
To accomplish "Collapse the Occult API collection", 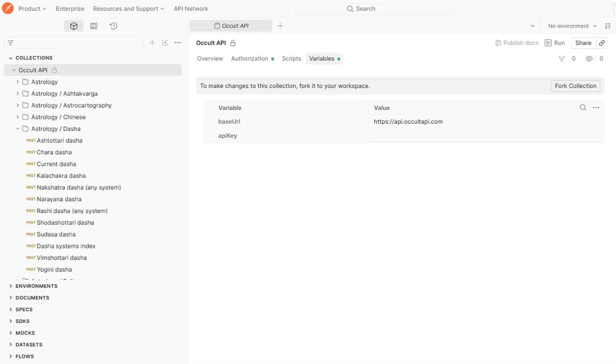I will coord(14,70).
